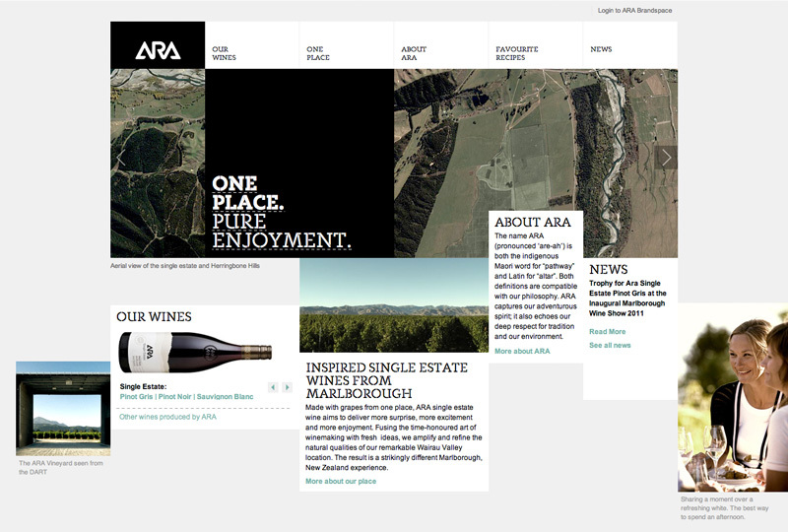This screenshot has height=532, width=788.
Task: Advance to the next hero slide arrow
Action: point(666,158)
